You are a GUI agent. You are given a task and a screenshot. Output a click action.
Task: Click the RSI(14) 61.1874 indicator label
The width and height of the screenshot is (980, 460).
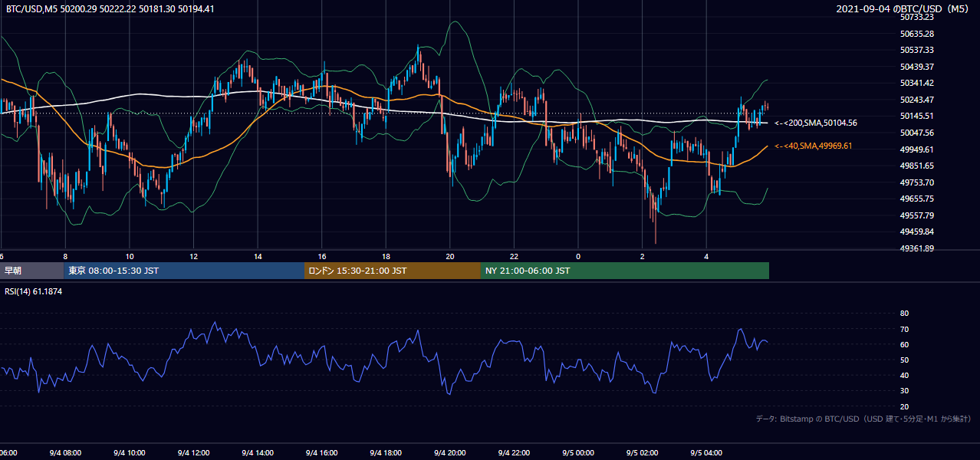point(34,291)
